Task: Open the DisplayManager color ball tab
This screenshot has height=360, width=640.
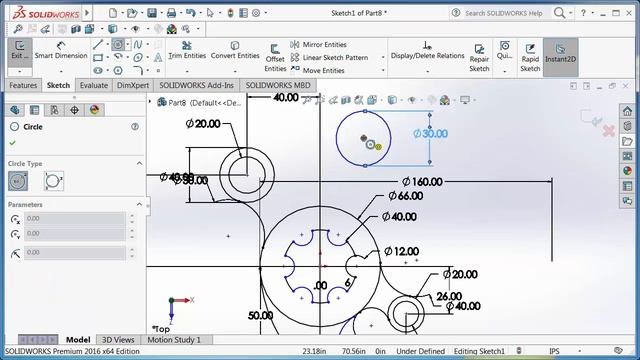Action: 94,110
